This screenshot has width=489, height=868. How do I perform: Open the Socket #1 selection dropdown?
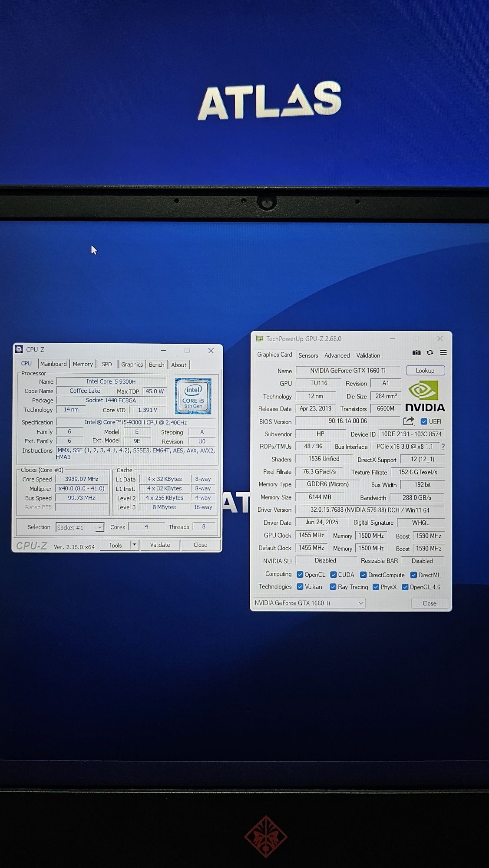pos(80,527)
